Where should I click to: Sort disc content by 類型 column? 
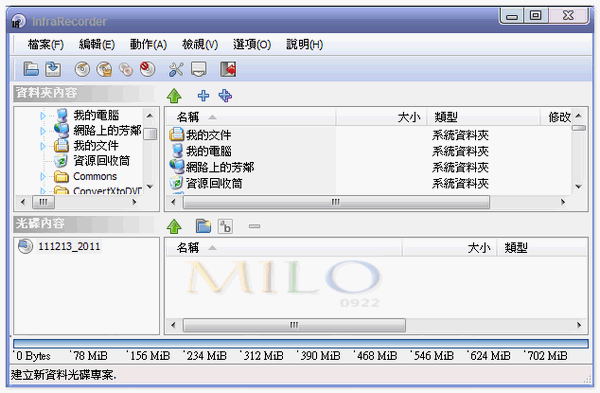[x=542, y=248]
